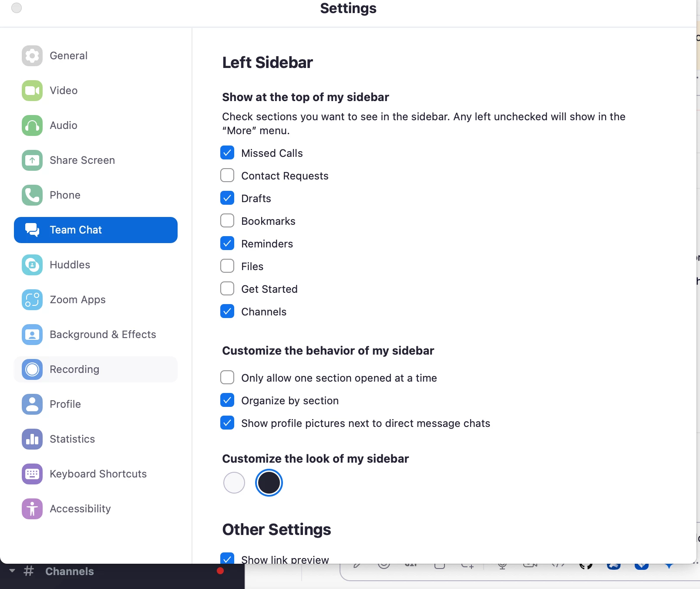
Task: Open Share Screen settings icon
Action: 32,160
